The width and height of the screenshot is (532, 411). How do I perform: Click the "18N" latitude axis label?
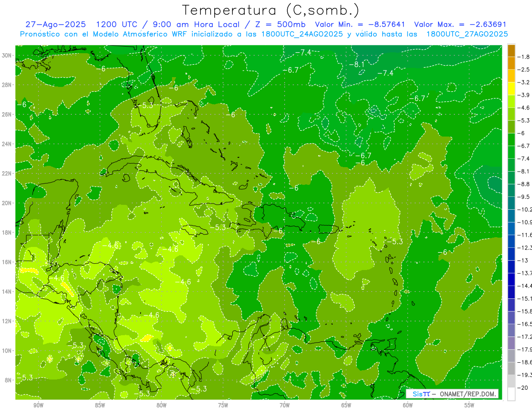7,232
